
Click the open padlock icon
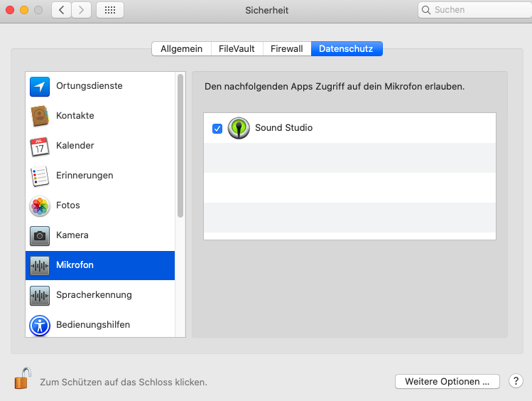pos(23,378)
